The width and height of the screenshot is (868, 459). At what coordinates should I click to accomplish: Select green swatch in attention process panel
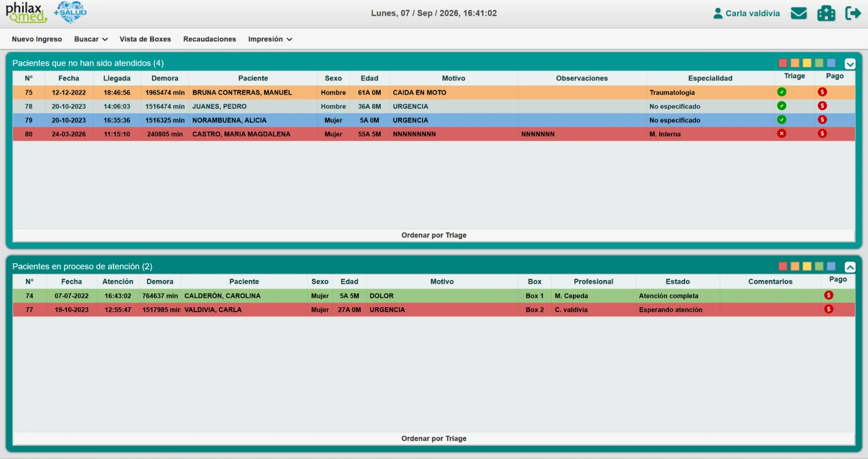coord(819,266)
